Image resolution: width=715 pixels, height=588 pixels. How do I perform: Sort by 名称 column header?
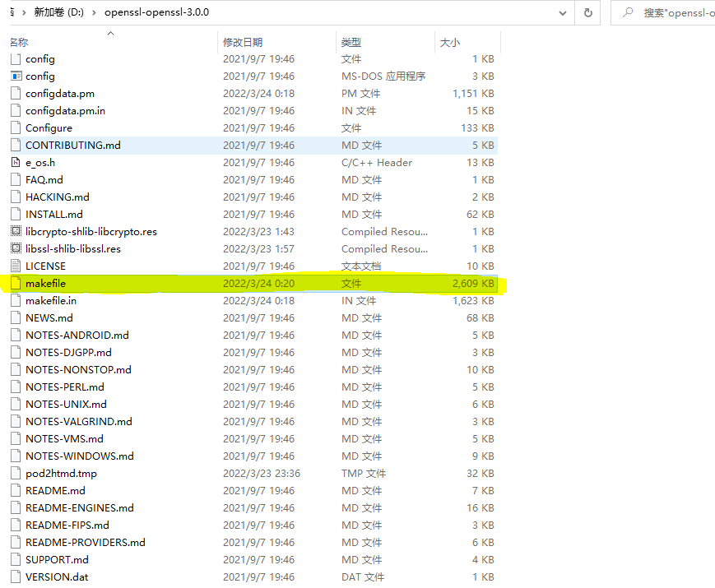point(19,43)
